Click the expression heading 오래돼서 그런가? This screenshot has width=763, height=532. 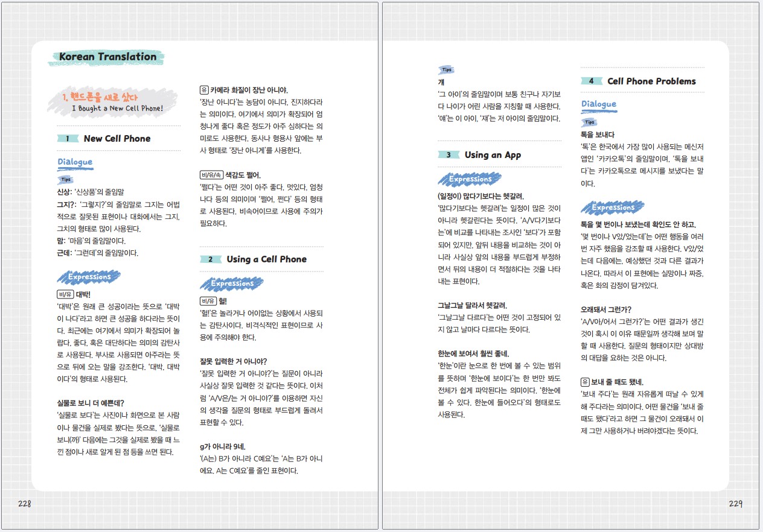(x=606, y=309)
